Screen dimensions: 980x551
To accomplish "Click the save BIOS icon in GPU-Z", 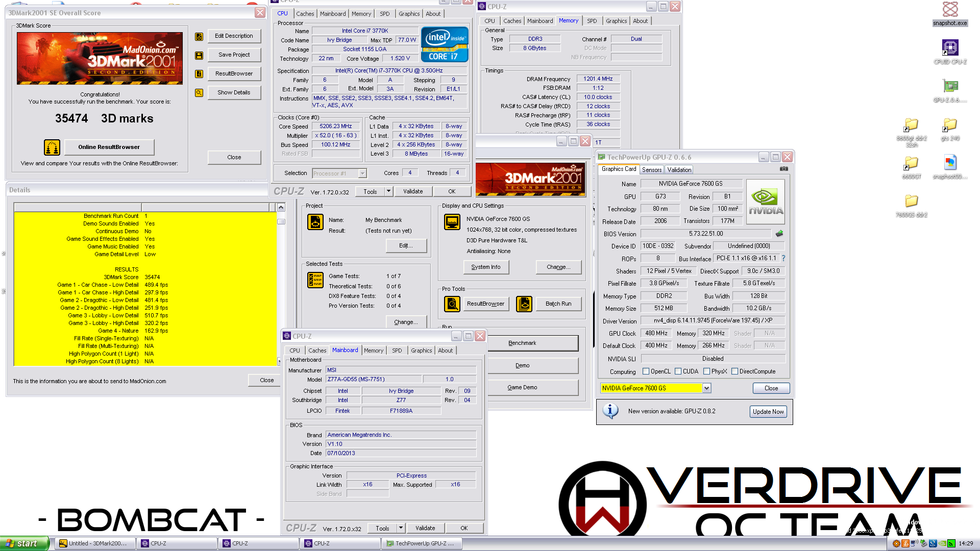I will point(779,234).
